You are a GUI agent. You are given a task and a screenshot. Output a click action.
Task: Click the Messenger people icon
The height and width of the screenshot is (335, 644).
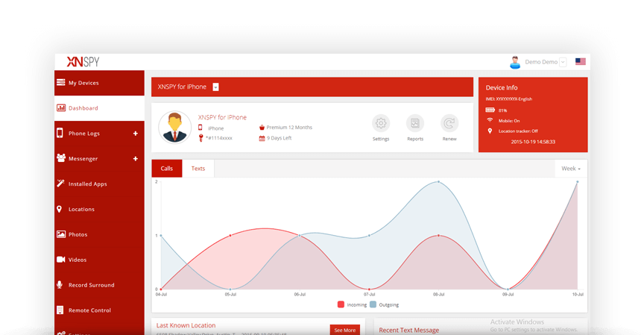coord(61,158)
